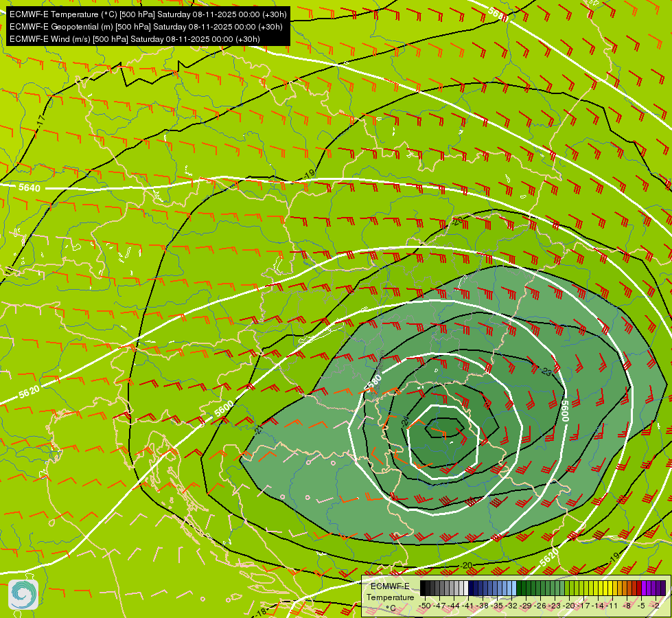Click the -5 tick label in the legend
The width and height of the screenshot is (672, 618).
click(x=641, y=606)
